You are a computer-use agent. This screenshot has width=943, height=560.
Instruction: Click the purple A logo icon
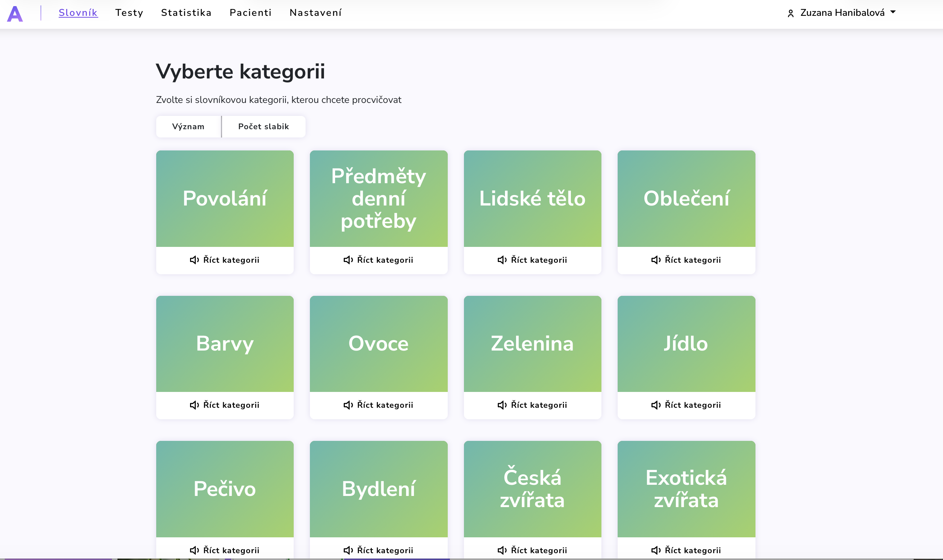click(15, 14)
